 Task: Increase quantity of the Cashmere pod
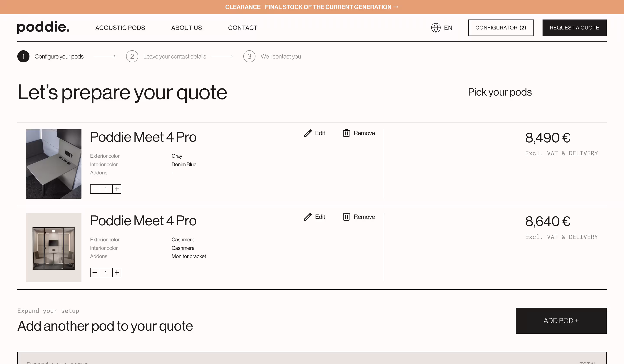(117, 273)
